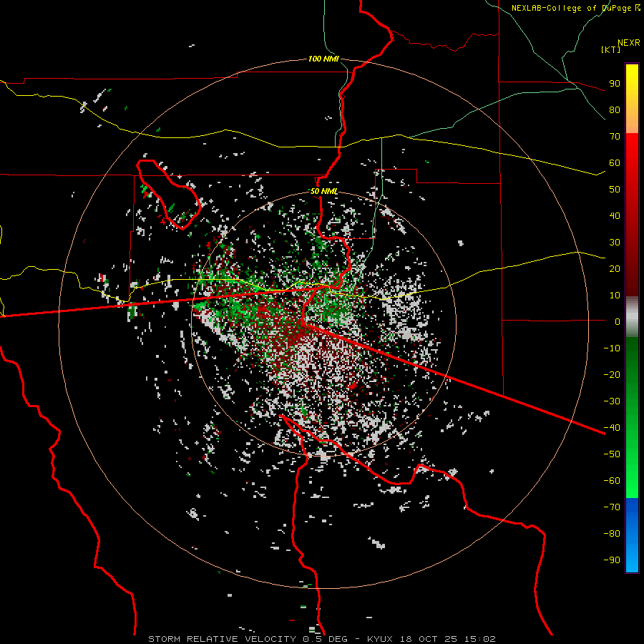The width and height of the screenshot is (644, 644).
Task: Click the 40 value on the velocity scale
Action: coord(615,216)
